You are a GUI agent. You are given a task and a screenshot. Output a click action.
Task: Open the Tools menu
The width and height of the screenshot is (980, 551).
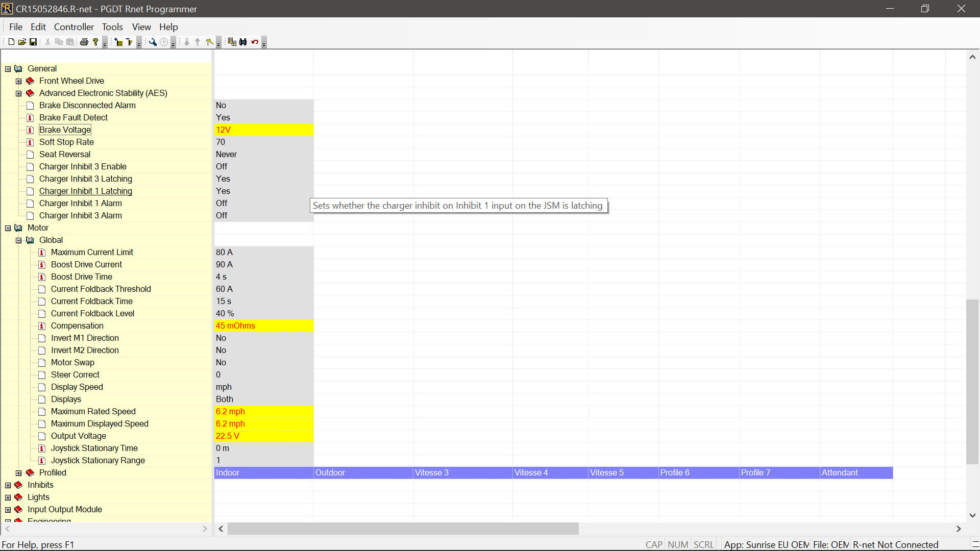[112, 27]
